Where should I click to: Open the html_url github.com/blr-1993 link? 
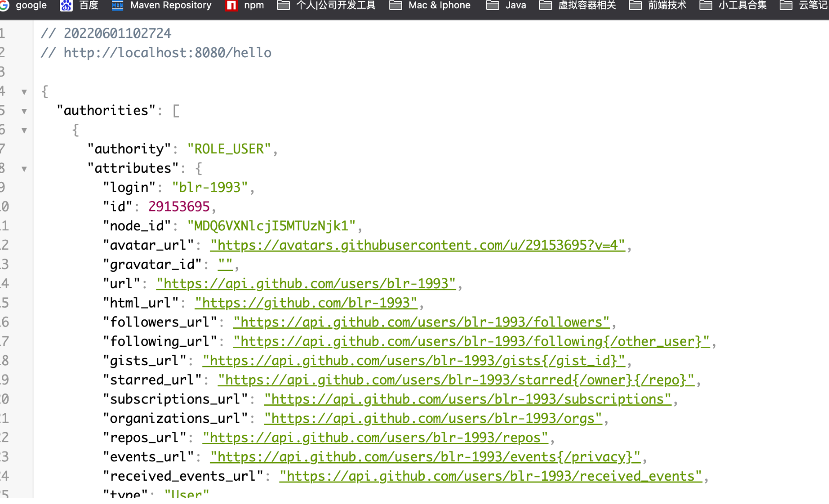coord(306,303)
